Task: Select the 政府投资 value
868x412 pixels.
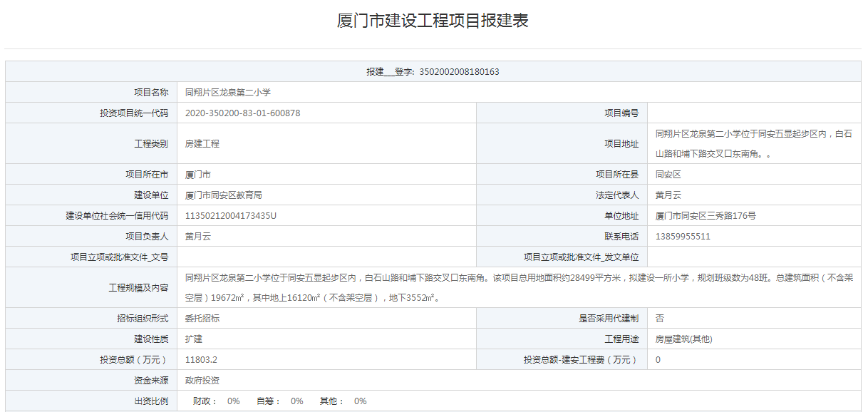Action: point(202,381)
